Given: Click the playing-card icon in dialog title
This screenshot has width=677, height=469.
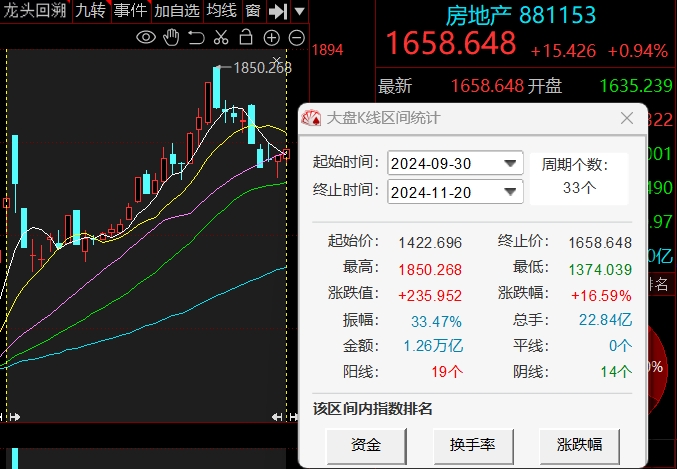Looking at the screenshot, I should pyautogui.click(x=311, y=118).
